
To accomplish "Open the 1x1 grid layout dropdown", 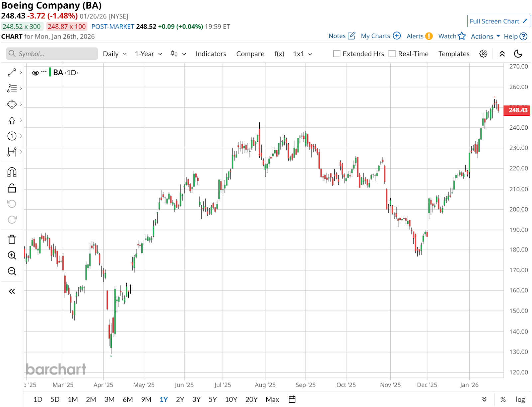I will (x=303, y=54).
